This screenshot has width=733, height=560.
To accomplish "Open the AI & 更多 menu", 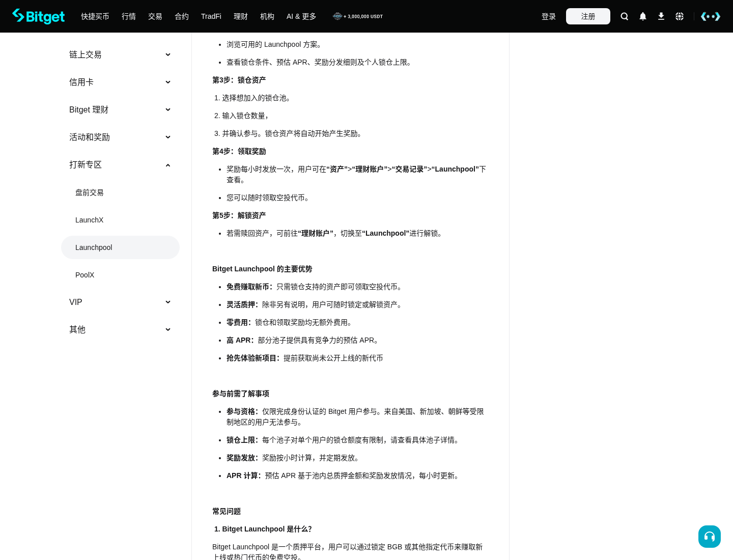I will (x=301, y=16).
